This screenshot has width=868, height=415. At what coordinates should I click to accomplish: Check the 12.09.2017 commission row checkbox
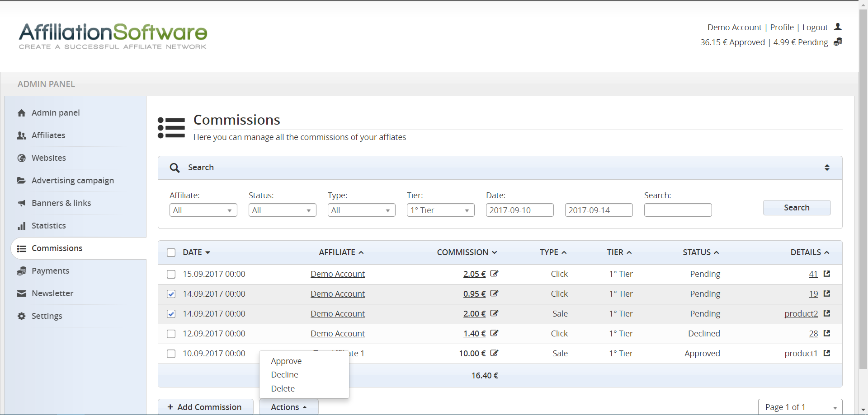coord(171,334)
